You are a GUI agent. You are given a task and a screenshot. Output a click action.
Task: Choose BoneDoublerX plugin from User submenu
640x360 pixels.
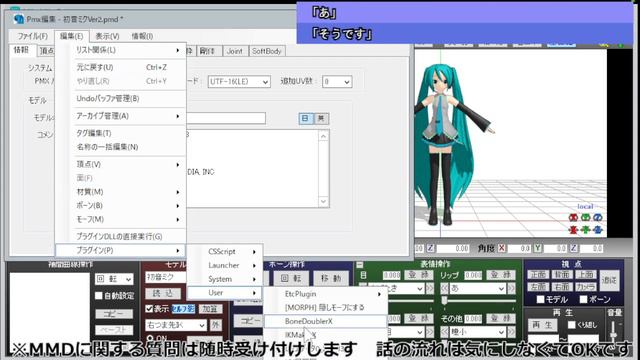[325, 321]
